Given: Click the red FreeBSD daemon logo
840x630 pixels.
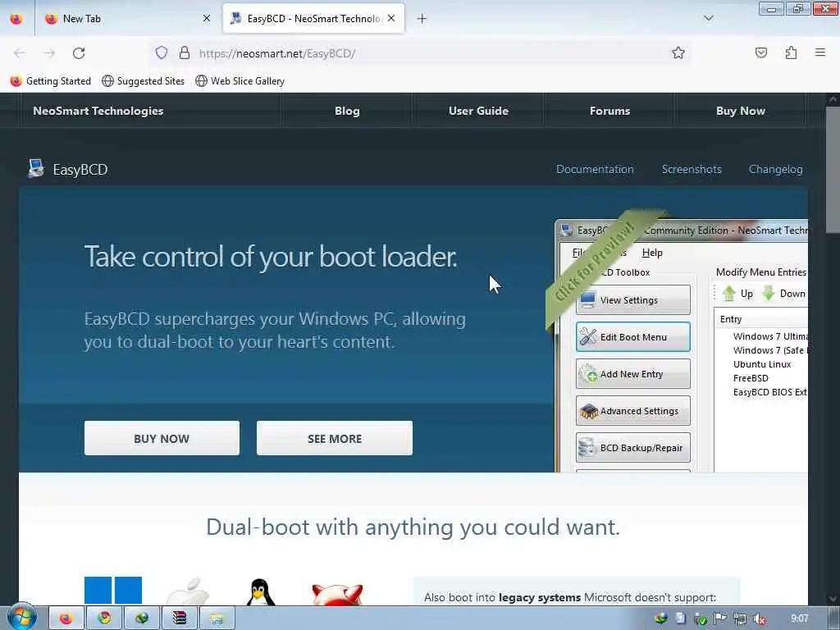Looking at the screenshot, I should pos(337,595).
